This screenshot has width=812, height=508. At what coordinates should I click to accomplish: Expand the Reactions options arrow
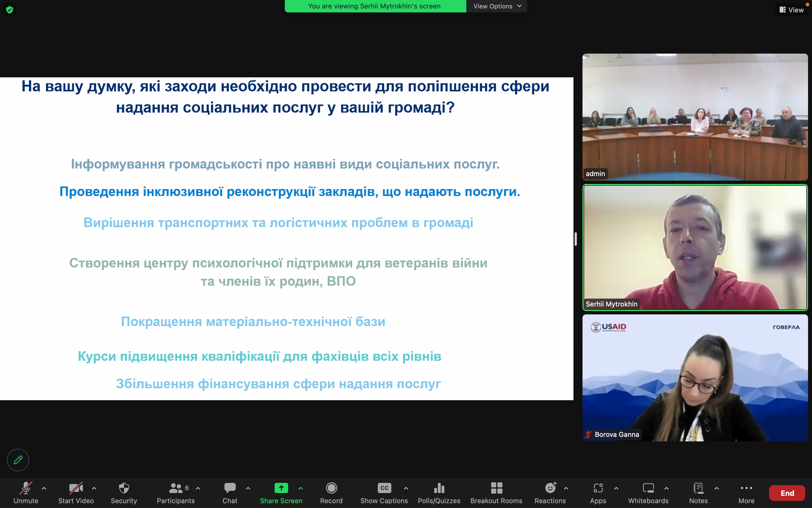pyautogui.click(x=566, y=488)
